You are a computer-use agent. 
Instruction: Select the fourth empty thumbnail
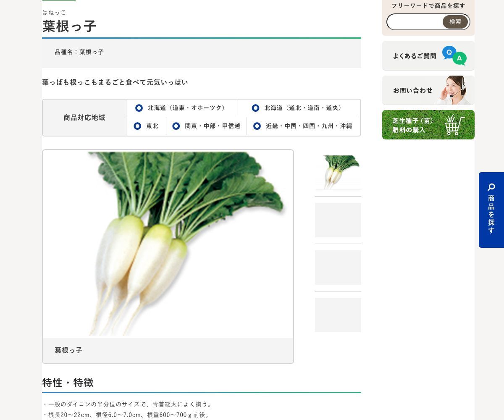click(338, 315)
